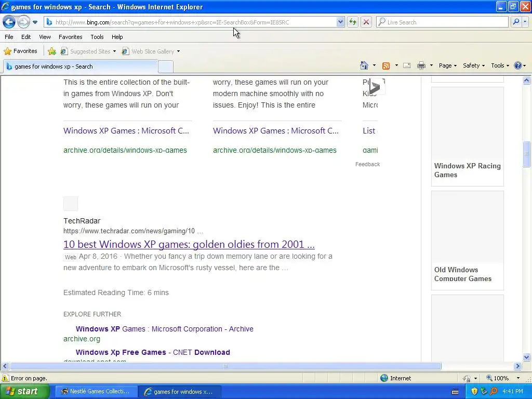This screenshot has height=399, width=532.
Task: Click the Stop loading icon
Action: coord(366,22)
